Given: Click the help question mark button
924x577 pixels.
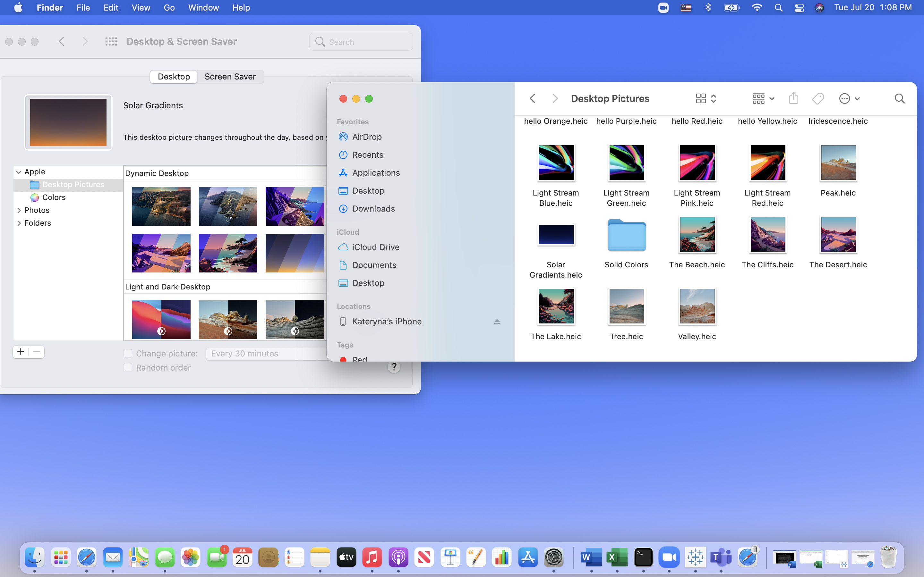Looking at the screenshot, I should point(394,367).
